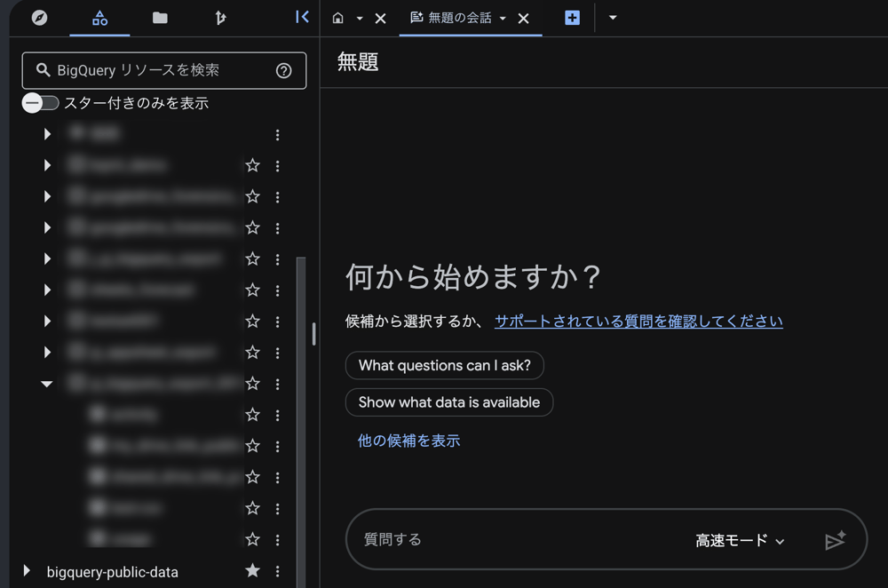
Task: Close the home tab
Action: [x=381, y=19]
